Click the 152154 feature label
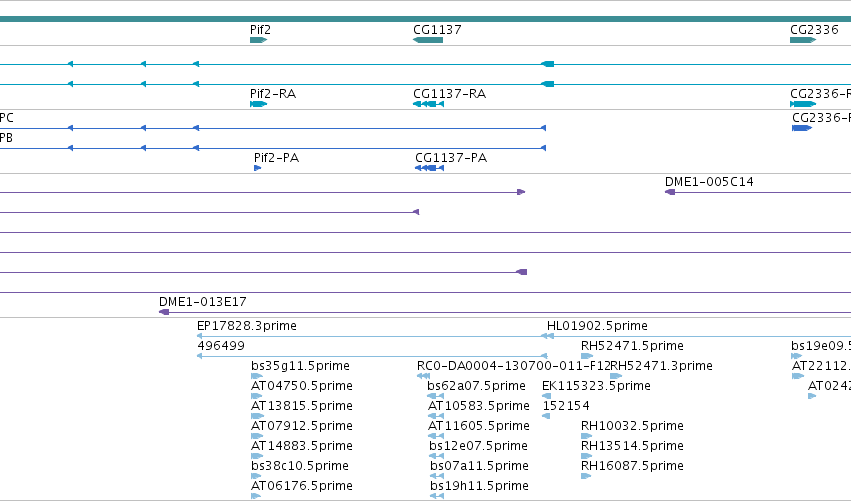851x501 pixels. [x=566, y=406]
